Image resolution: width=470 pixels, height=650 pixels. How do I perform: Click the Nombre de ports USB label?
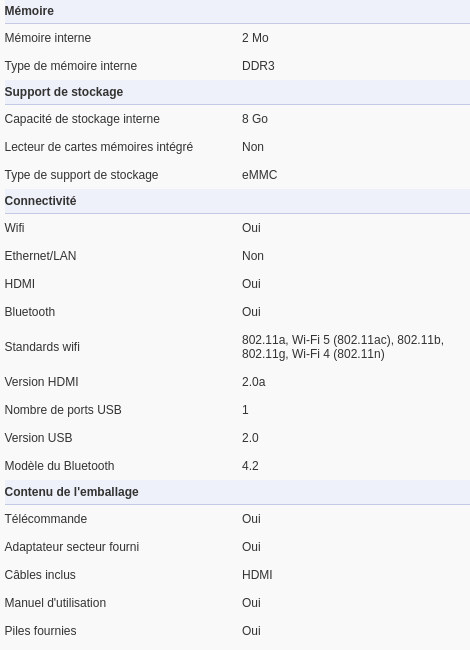(x=63, y=410)
